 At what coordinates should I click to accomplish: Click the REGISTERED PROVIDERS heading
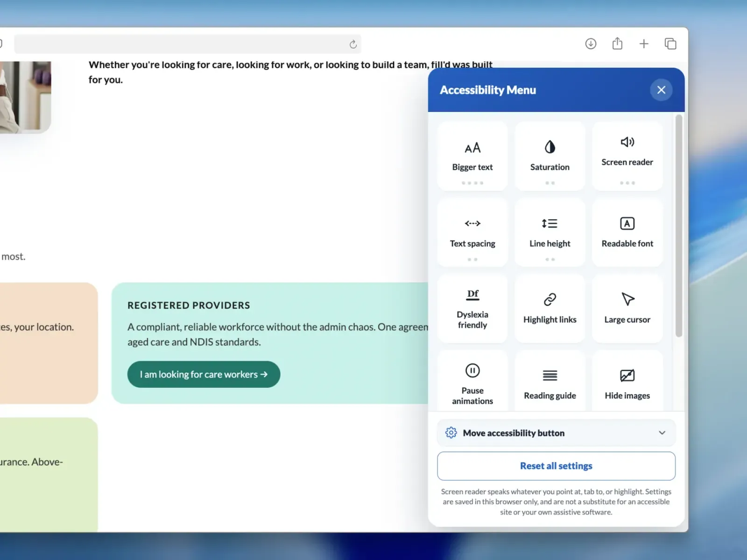tap(189, 305)
